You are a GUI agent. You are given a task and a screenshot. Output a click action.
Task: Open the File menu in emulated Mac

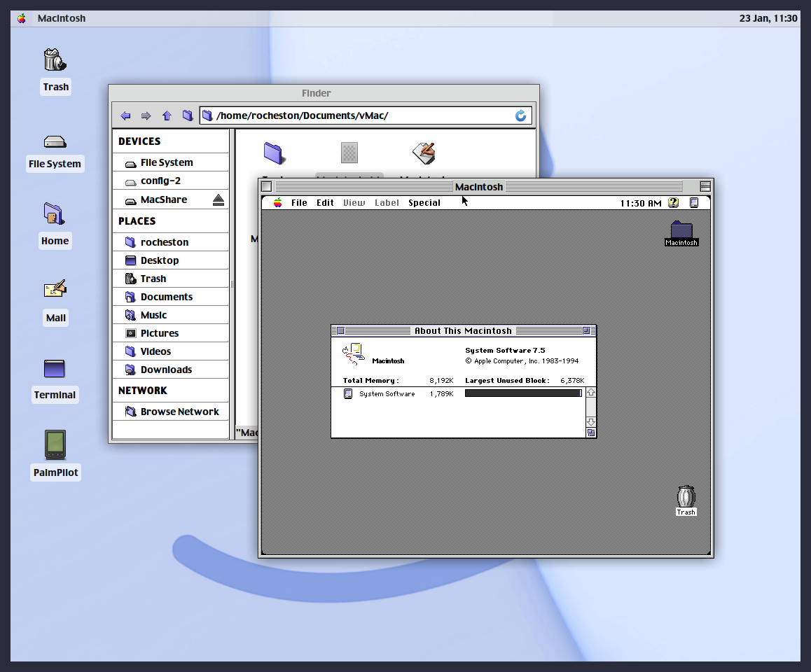point(299,203)
